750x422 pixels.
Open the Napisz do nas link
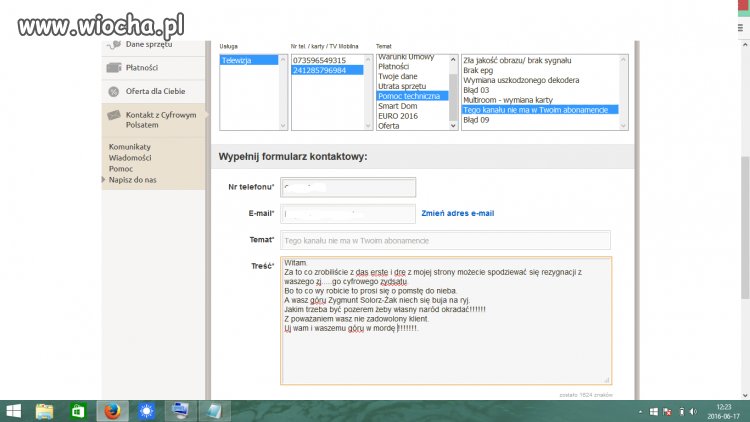pyautogui.click(x=132, y=179)
